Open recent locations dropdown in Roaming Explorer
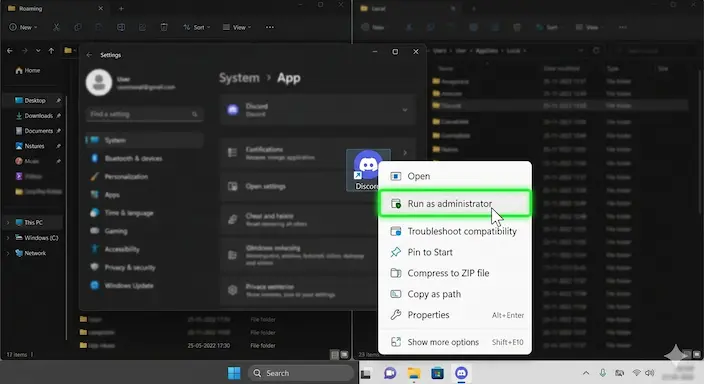This screenshot has height=384, width=704. (x=38, y=51)
